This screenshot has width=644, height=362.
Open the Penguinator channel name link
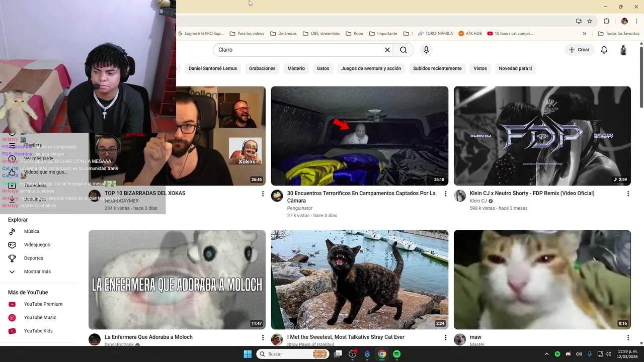tap(300, 208)
